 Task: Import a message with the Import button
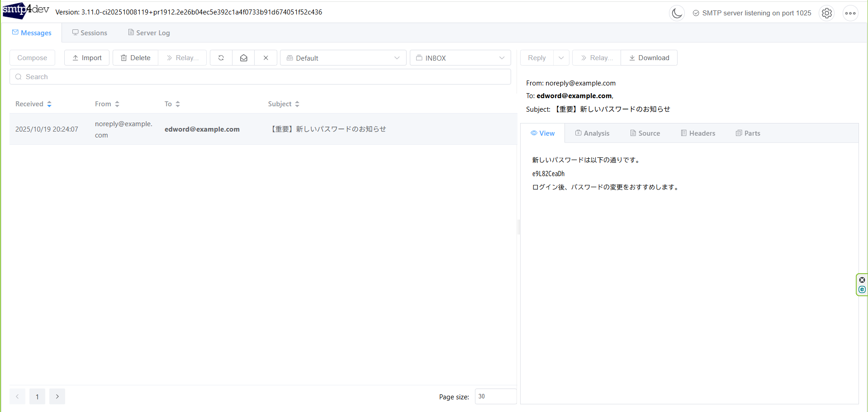87,58
